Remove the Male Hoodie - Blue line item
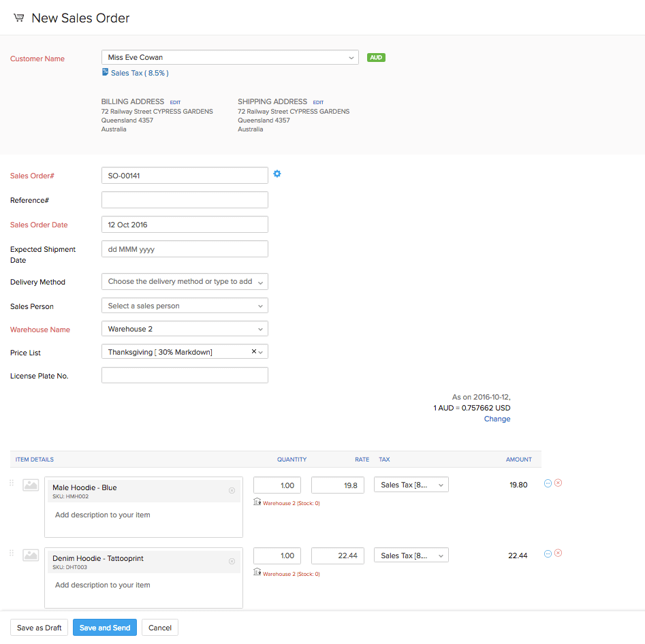645x644 pixels. (x=559, y=483)
